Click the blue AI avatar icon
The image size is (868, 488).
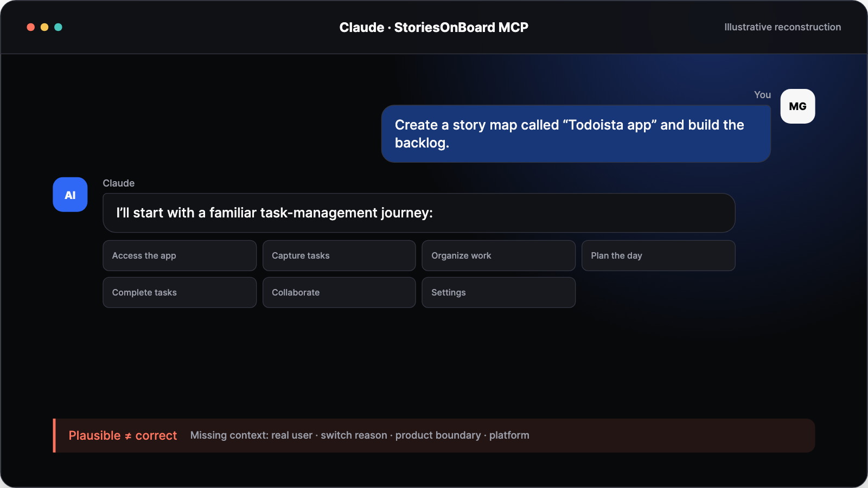coord(70,195)
